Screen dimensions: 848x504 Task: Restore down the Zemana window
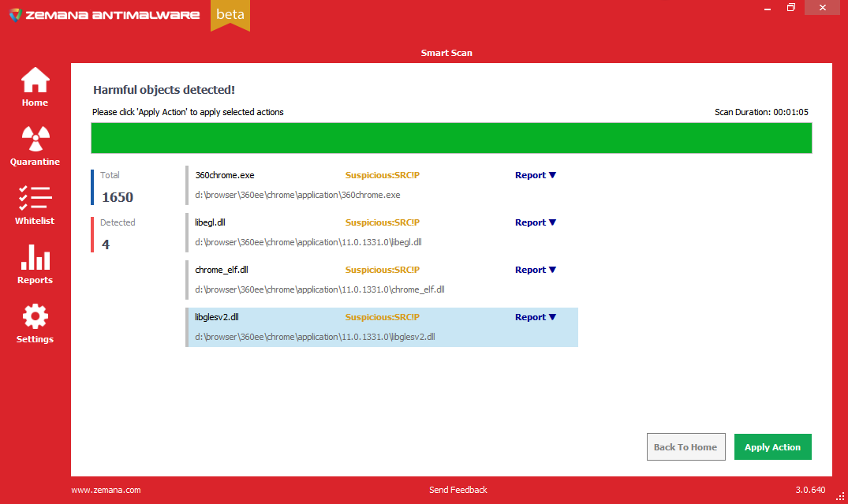click(791, 8)
